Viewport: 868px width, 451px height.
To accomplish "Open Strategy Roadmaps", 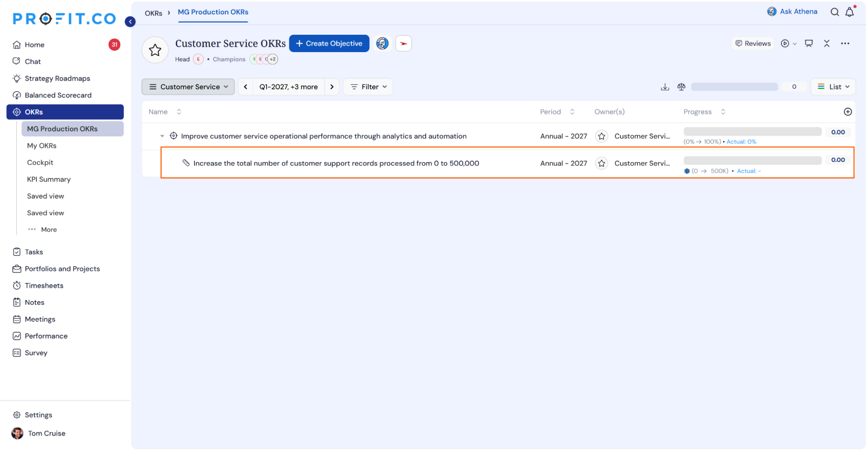I will click(57, 79).
